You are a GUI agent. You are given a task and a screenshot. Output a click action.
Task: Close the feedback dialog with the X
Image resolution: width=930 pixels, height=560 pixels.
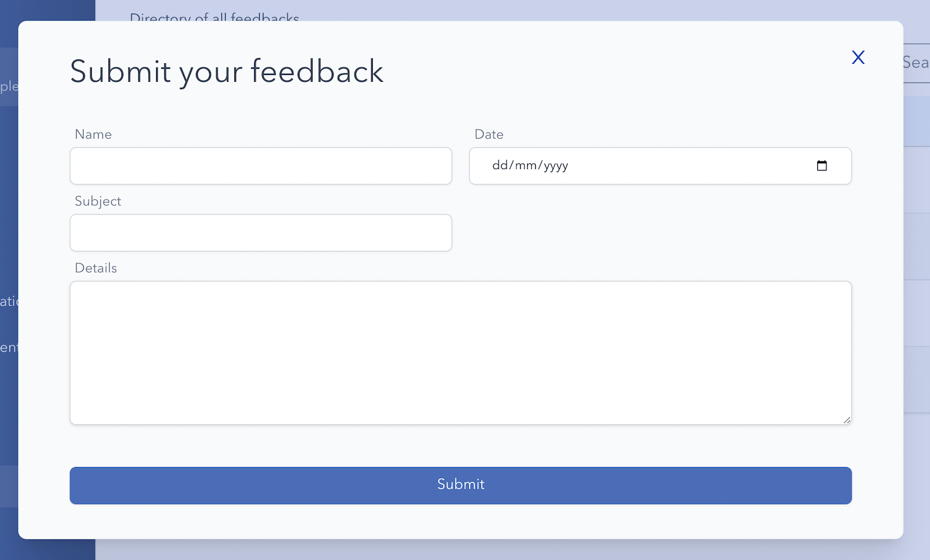[x=858, y=58]
